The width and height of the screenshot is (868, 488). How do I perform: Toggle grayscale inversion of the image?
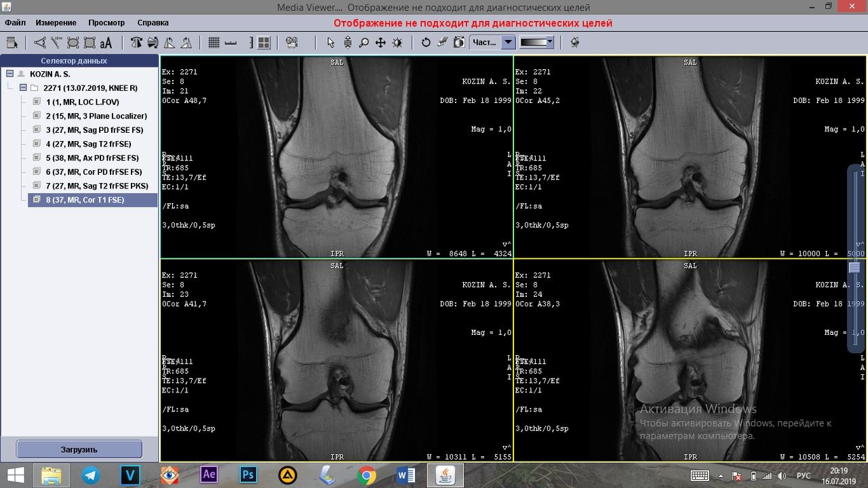point(459,43)
